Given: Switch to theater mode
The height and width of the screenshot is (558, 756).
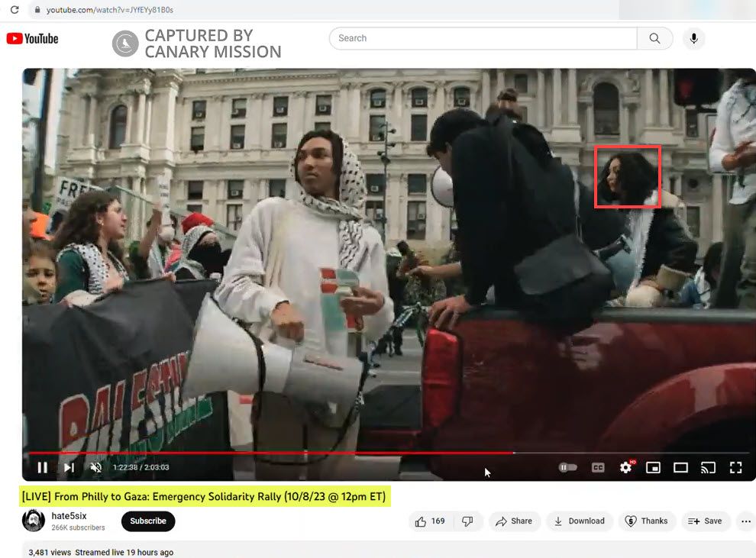Looking at the screenshot, I should click(x=680, y=467).
